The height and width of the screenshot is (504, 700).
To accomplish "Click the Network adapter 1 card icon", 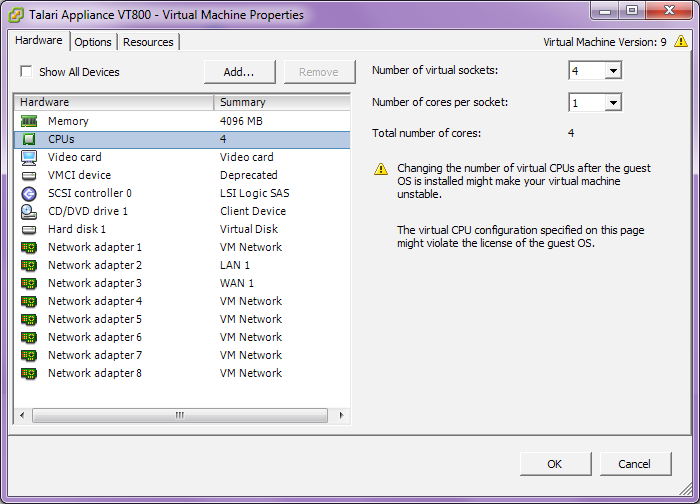I will 29,247.
